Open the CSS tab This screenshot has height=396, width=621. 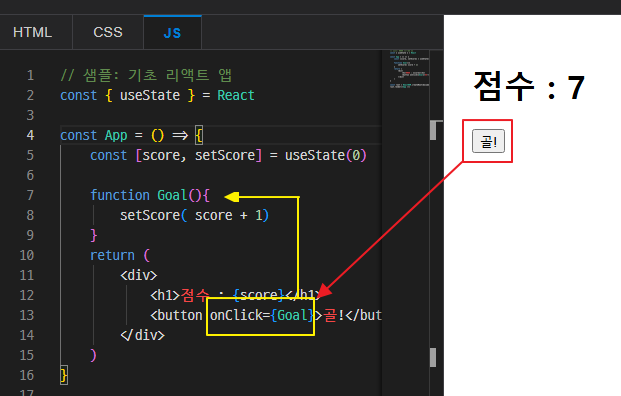pos(108,32)
